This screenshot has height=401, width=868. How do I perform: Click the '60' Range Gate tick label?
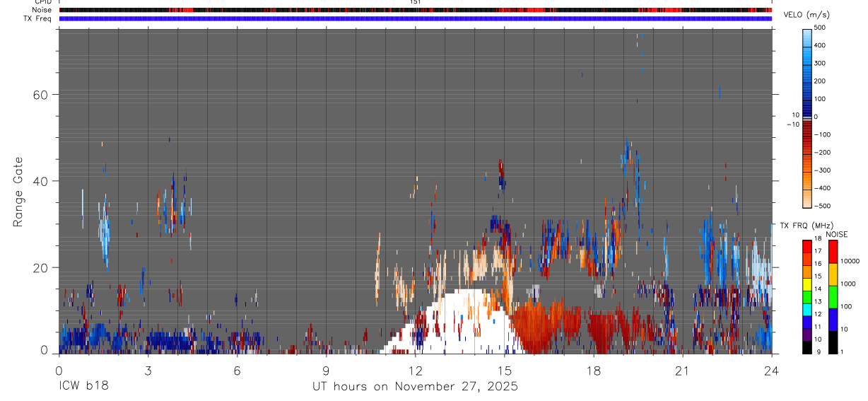pos(42,95)
